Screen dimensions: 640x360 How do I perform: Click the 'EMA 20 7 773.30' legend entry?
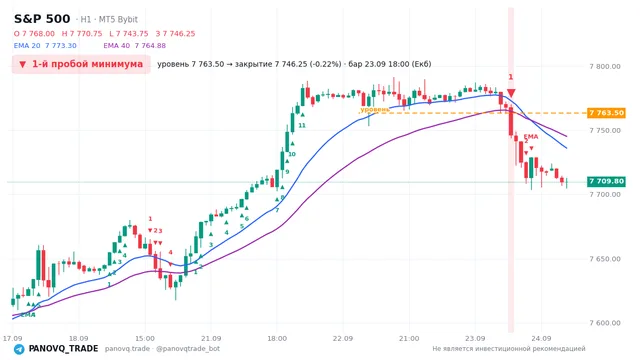click(x=45, y=46)
